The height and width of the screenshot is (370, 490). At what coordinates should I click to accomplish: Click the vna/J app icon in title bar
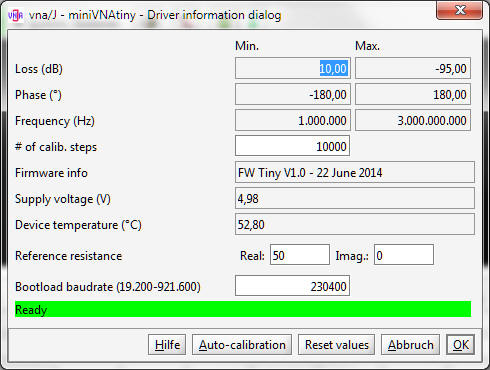point(15,15)
